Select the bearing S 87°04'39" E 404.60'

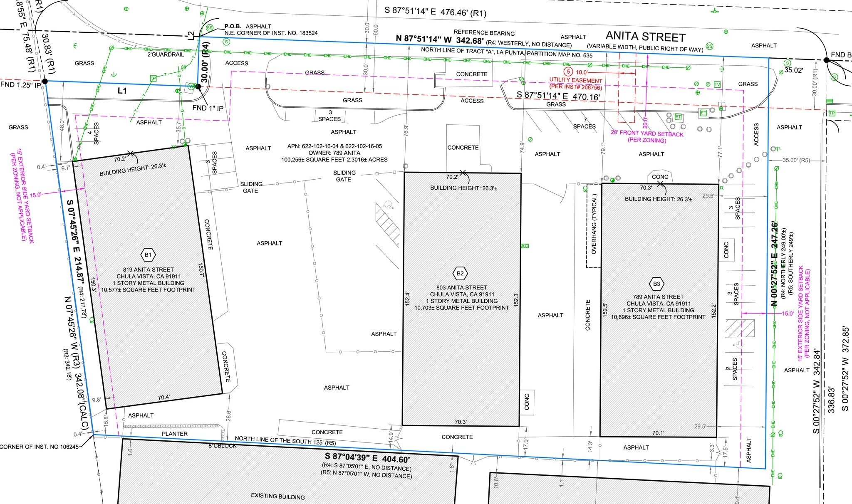[x=367, y=458]
